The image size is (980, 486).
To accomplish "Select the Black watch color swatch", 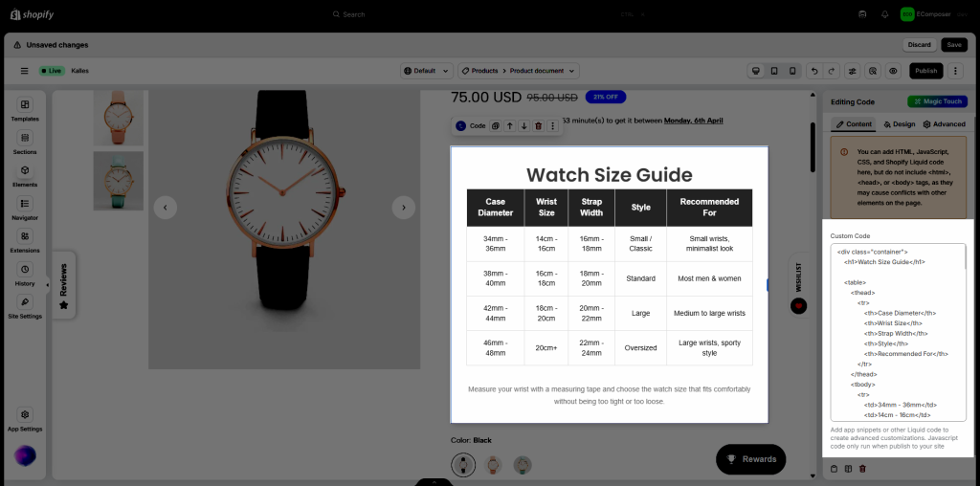I will (x=463, y=465).
